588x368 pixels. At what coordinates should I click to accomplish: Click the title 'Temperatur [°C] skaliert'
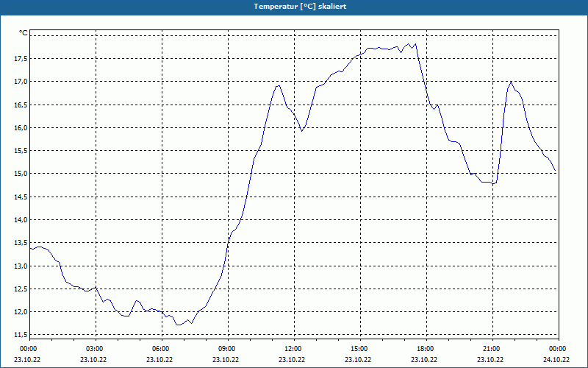[300, 7]
